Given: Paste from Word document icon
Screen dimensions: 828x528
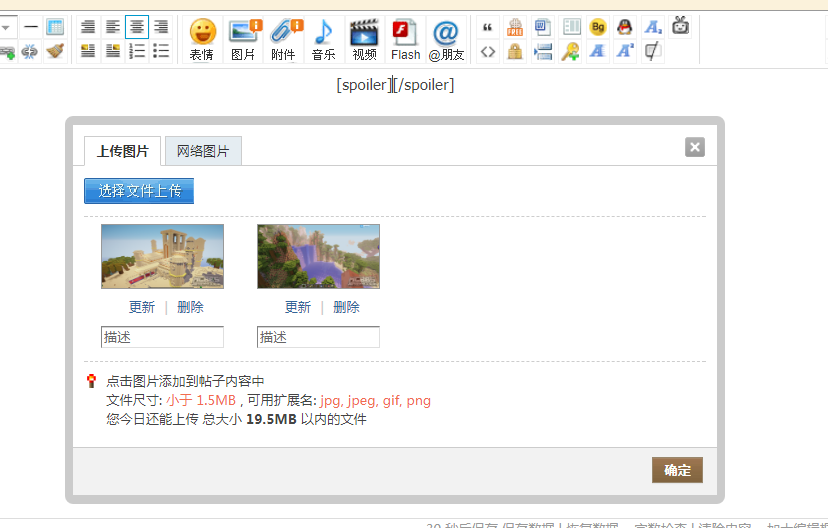Looking at the screenshot, I should (x=543, y=26).
